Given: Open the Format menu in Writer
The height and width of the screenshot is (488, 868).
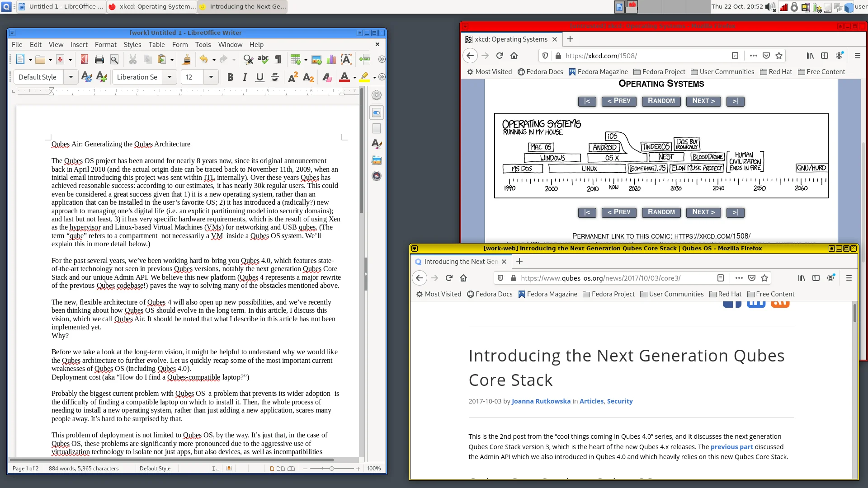Looking at the screenshot, I should [x=105, y=44].
